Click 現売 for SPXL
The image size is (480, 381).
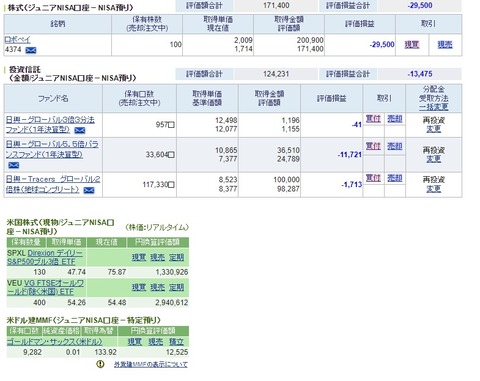(x=157, y=257)
